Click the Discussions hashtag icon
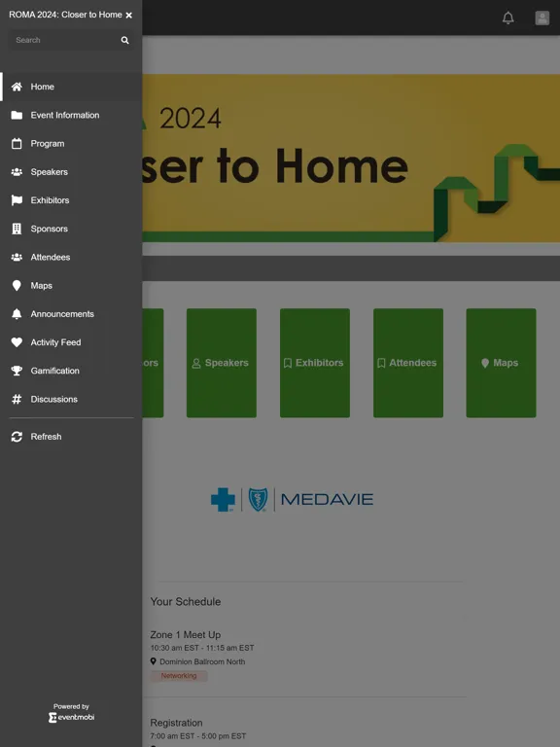 pos(17,399)
